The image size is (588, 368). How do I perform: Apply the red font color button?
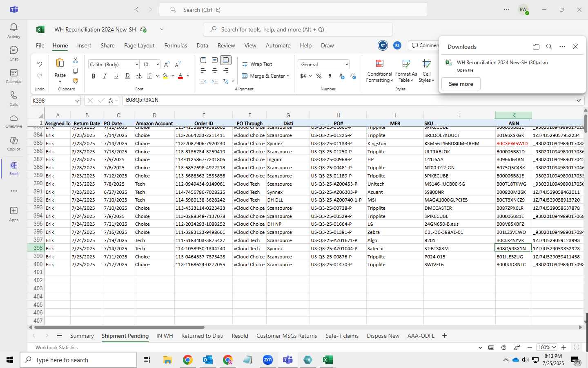(x=180, y=76)
